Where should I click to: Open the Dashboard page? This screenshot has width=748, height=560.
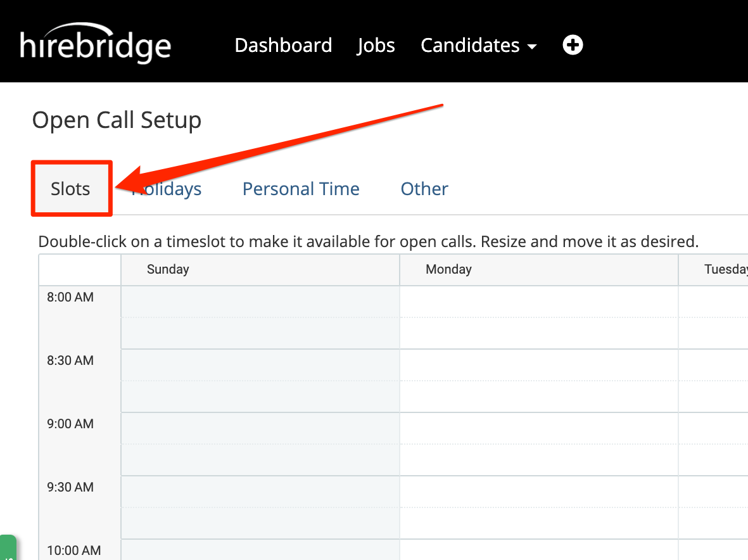(x=283, y=45)
